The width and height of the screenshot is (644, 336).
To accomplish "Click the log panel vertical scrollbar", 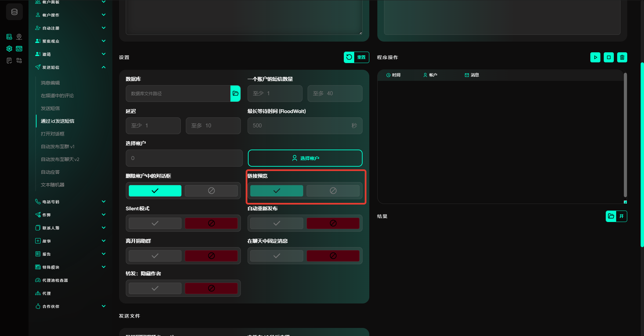I will tap(625, 134).
